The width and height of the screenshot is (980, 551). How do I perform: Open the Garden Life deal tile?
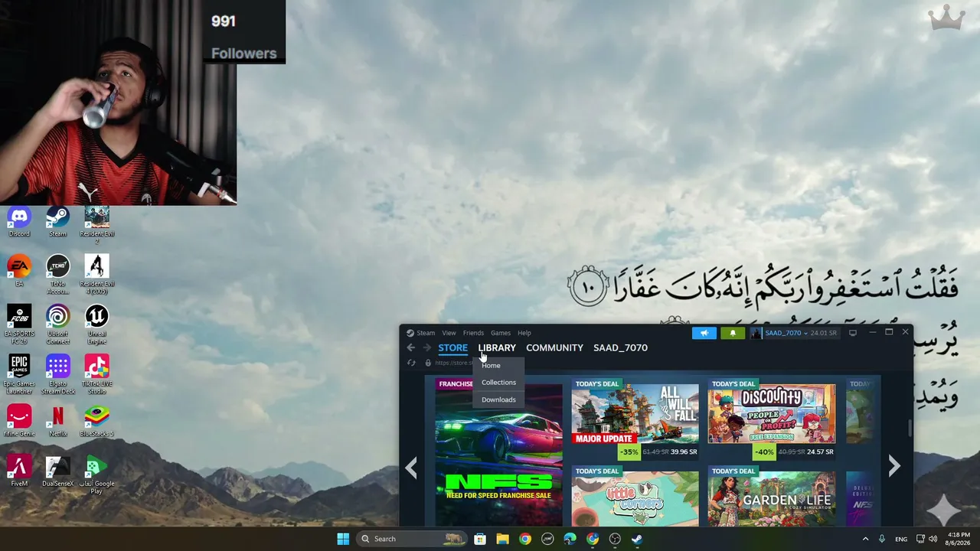[771, 496]
